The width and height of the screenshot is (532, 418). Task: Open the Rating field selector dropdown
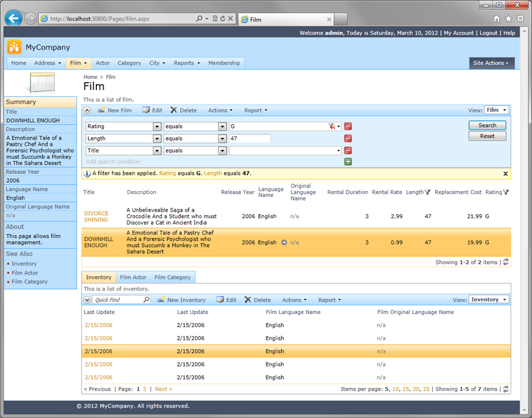click(x=157, y=126)
